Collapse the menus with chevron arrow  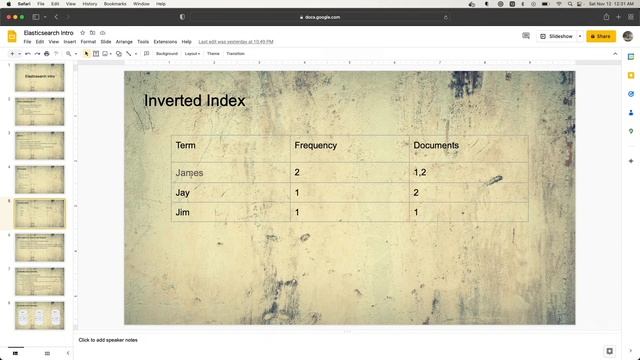[x=615, y=53]
